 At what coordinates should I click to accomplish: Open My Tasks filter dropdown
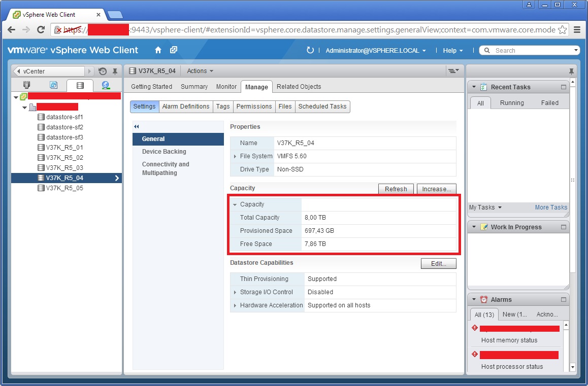[x=485, y=207]
